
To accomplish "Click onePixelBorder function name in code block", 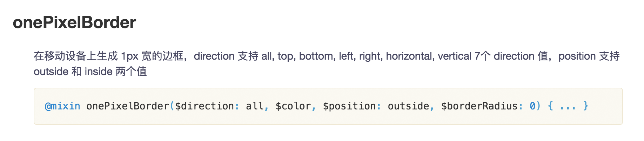I will (128, 106).
